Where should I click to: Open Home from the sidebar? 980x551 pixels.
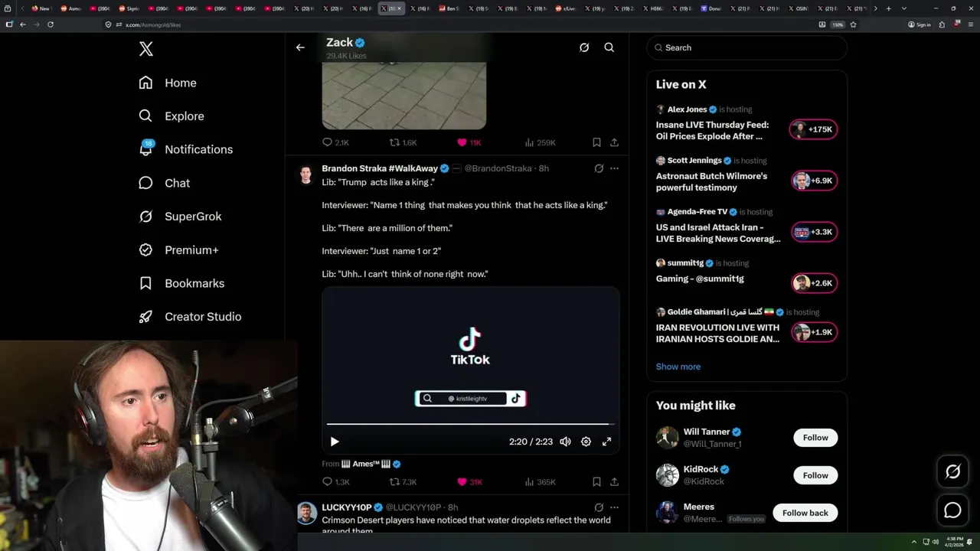168,83
